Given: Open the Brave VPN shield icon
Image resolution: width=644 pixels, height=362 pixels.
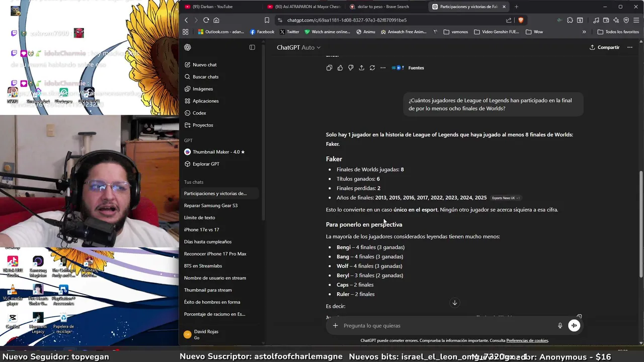Looking at the screenshot, I should click(626, 20).
